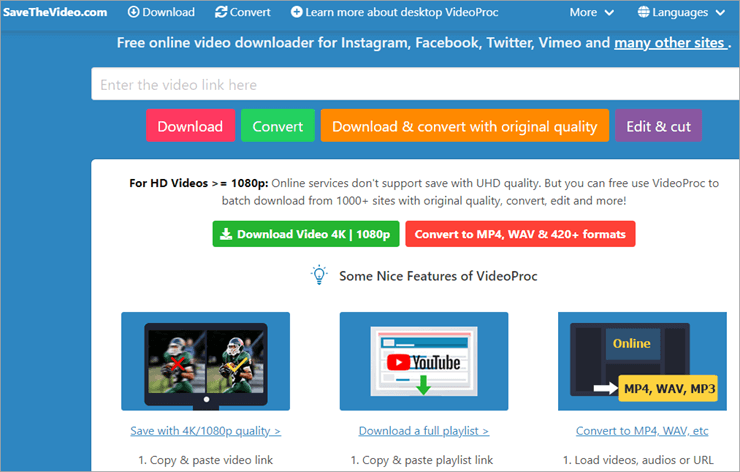Follow Download a full playlist link

pyautogui.click(x=424, y=430)
